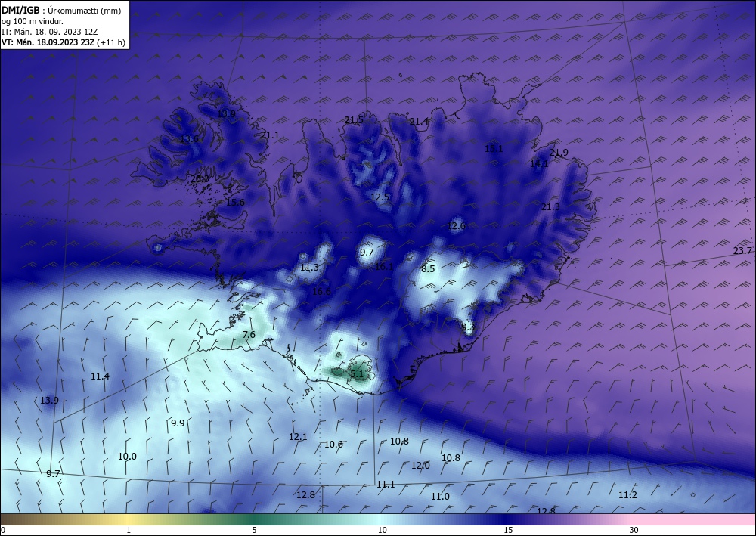This screenshot has height=536, width=756.
Task: Click the 5 tick on the color scale
Action: [254, 530]
